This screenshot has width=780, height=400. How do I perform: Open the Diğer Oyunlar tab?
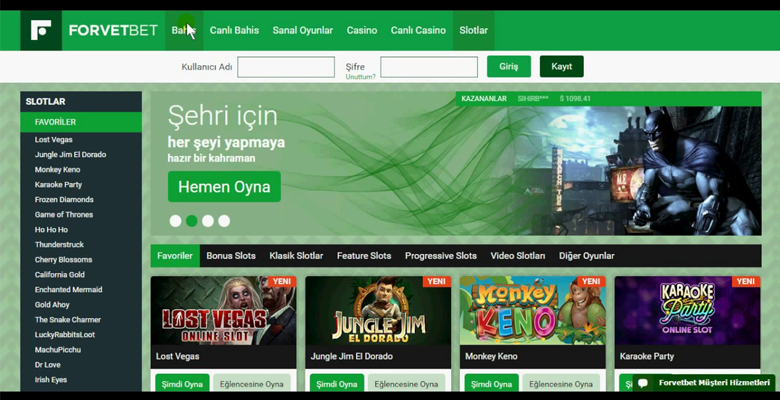586,256
